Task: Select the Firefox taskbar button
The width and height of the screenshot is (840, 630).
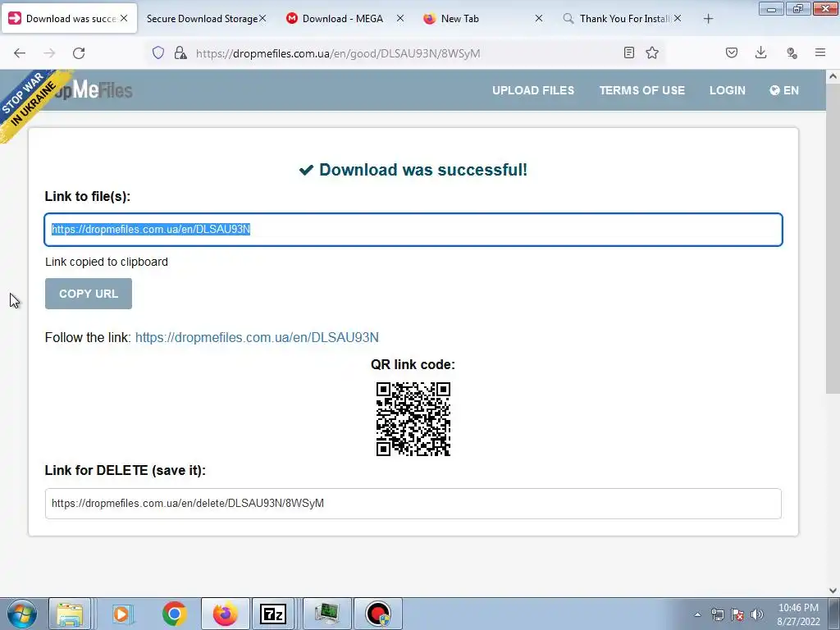Action: [x=226, y=614]
